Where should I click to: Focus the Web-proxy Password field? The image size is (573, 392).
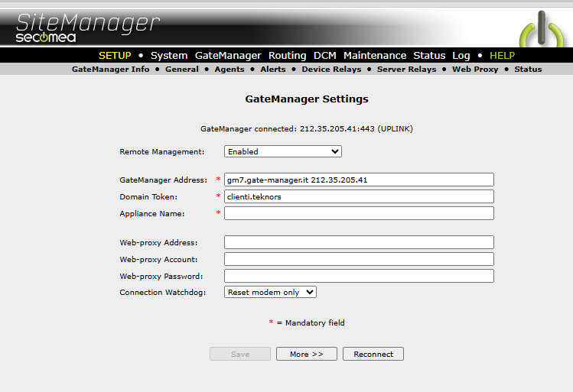[359, 276]
